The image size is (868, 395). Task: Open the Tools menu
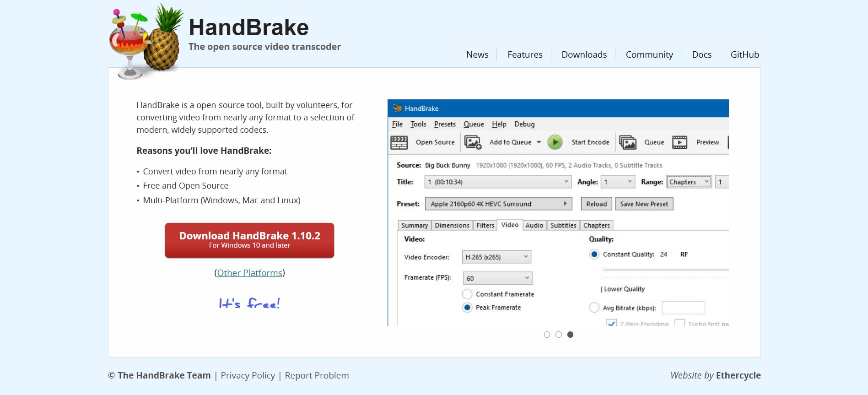[418, 124]
